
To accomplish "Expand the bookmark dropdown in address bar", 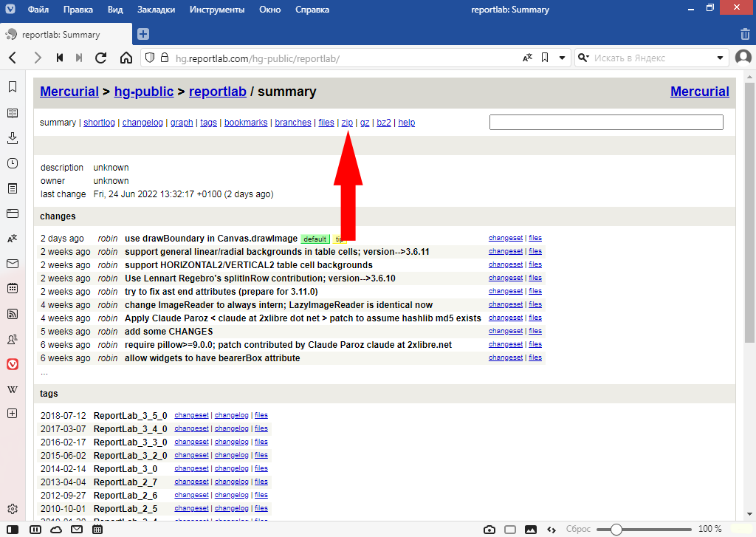I will 562,58.
